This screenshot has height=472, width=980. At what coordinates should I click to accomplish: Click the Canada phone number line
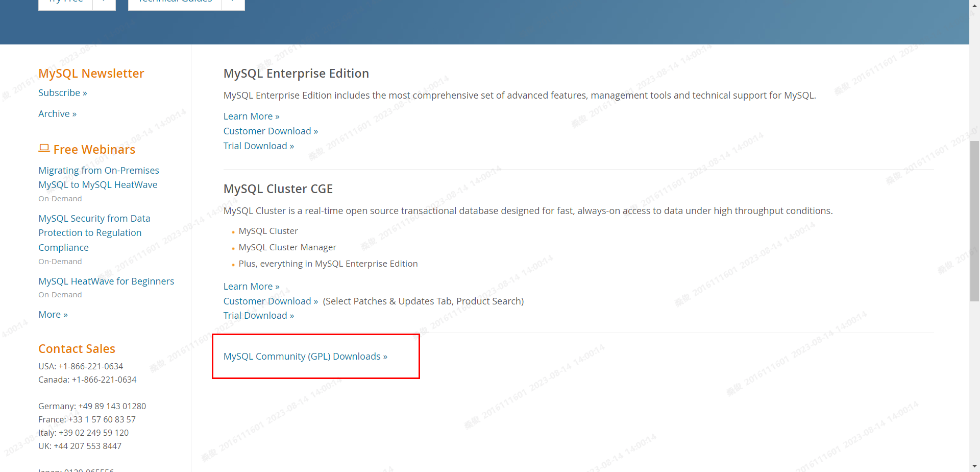tap(87, 380)
